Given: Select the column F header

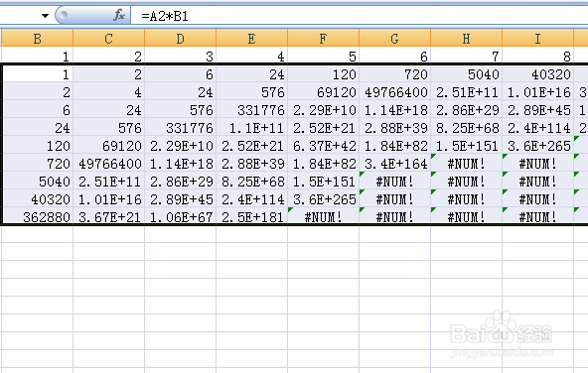Looking at the screenshot, I should point(323,39).
